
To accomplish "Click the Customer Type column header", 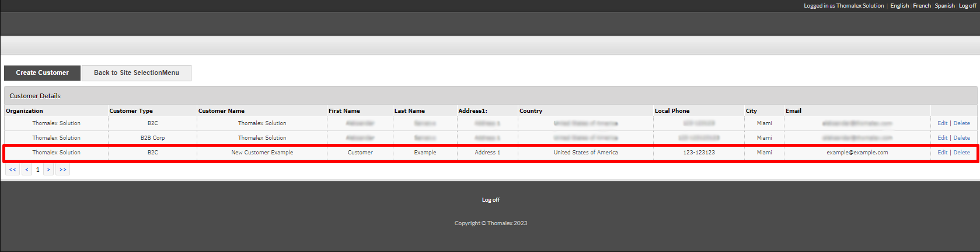I will [131, 111].
